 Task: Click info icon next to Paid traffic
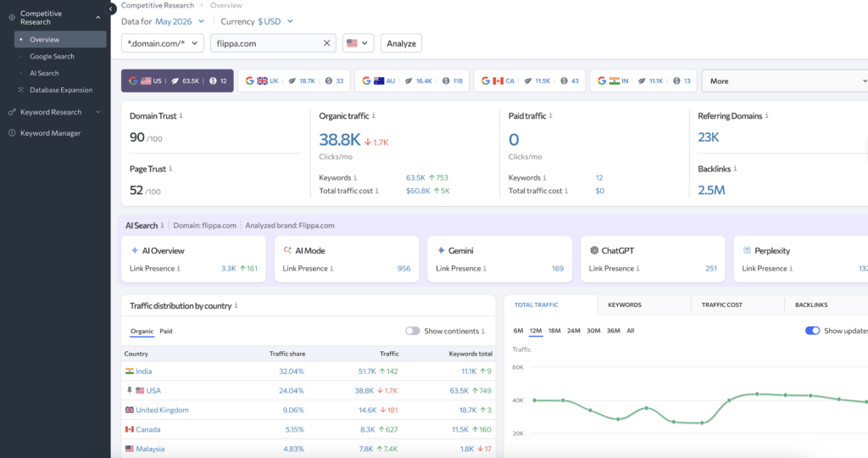pyautogui.click(x=551, y=115)
